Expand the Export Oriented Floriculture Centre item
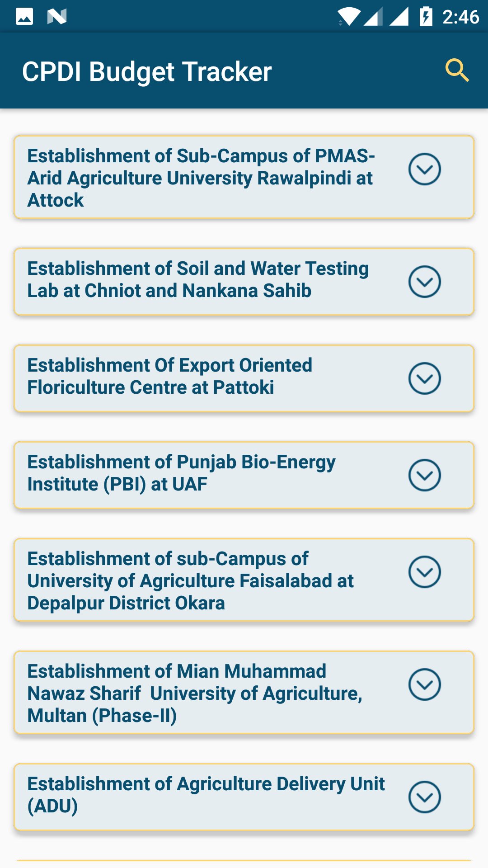 tap(424, 378)
